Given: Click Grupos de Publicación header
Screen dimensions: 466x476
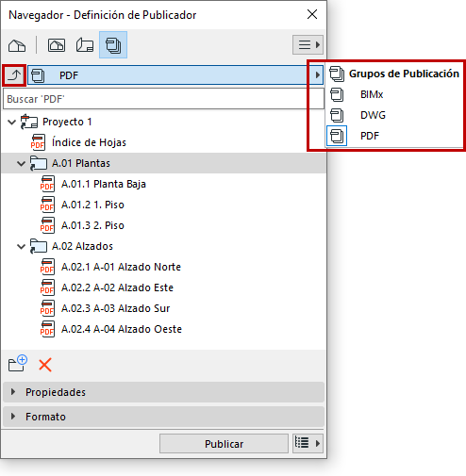Looking at the screenshot, I should [404, 74].
